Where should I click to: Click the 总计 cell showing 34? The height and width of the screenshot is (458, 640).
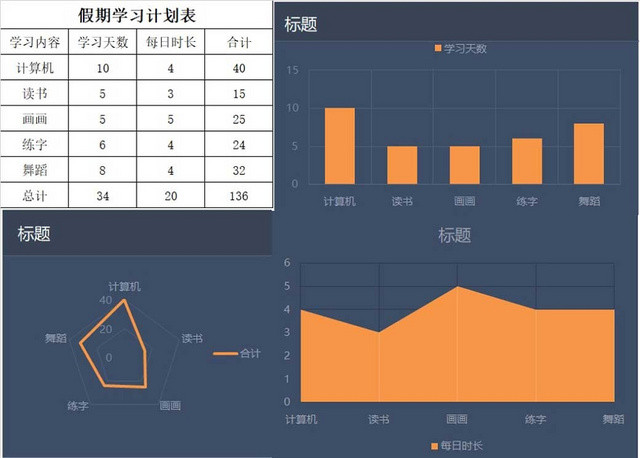coord(102,195)
